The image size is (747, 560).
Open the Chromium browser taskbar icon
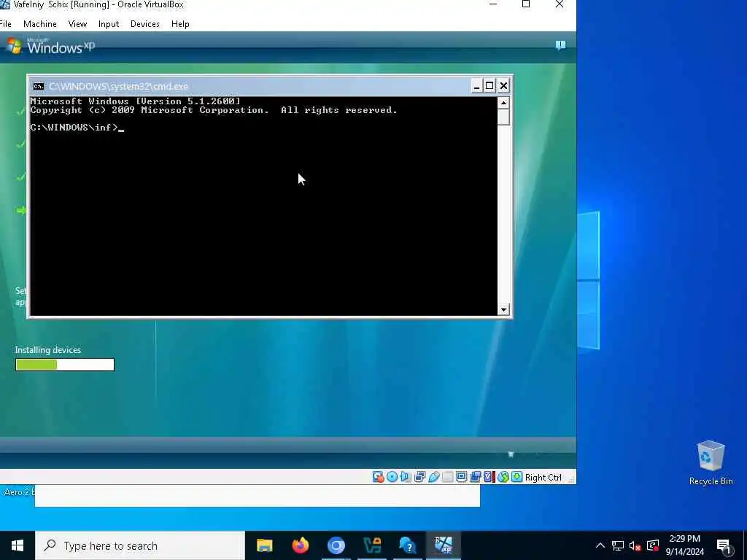336,545
